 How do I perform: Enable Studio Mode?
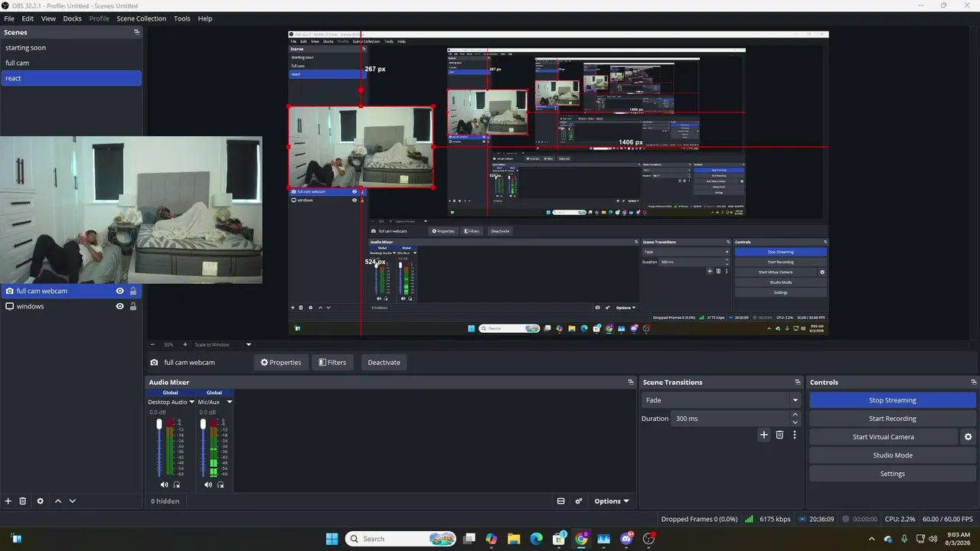[893, 455]
